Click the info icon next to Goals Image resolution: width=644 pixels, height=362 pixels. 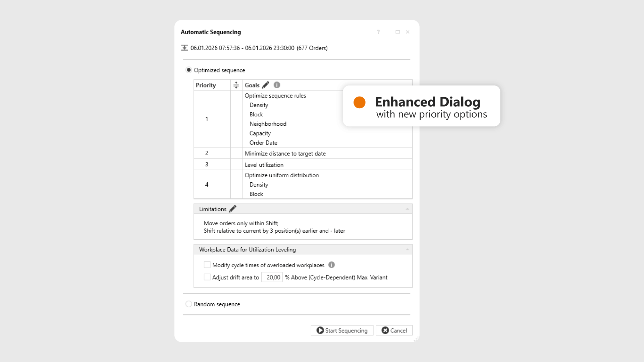click(x=277, y=85)
